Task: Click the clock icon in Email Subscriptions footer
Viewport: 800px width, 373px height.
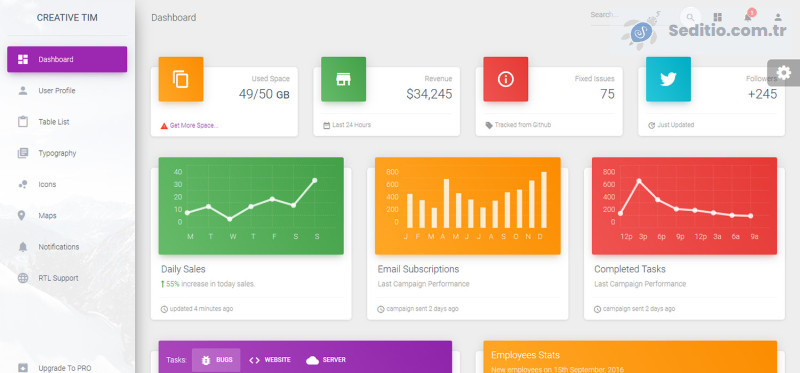Action: click(x=381, y=309)
